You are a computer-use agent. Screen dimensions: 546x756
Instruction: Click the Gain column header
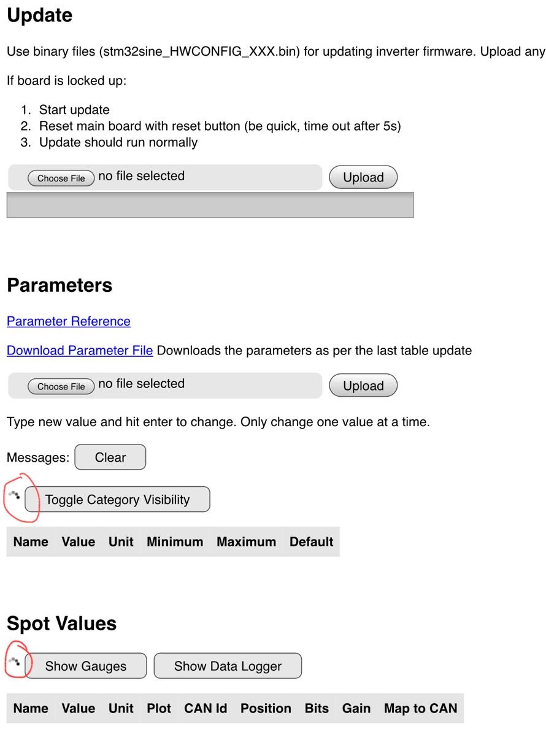(x=356, y=709)
